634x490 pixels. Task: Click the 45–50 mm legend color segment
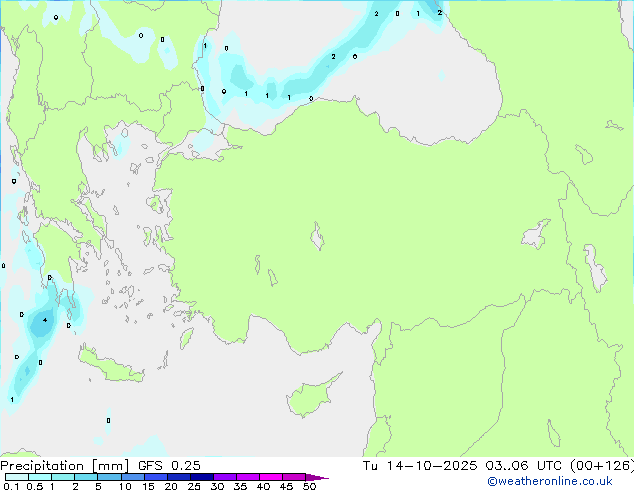(294, 477)
